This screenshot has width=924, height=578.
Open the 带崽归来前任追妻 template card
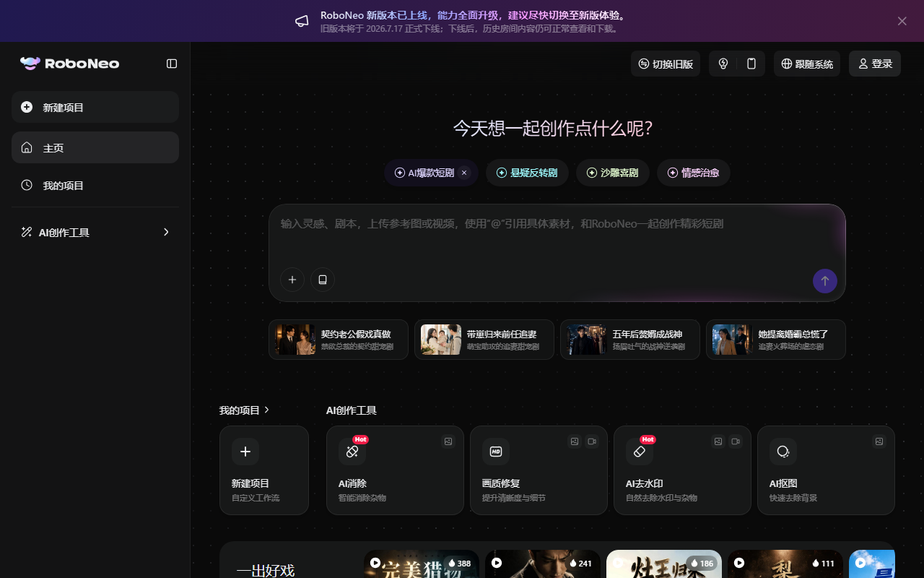(484, 340)
